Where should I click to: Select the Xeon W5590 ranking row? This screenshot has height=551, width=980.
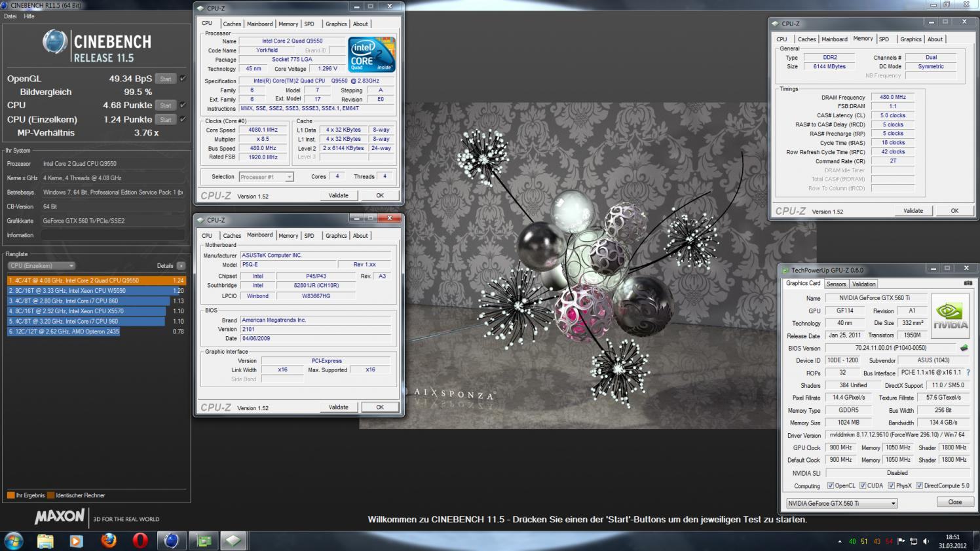pyautogui.click(x=96, y=290)
